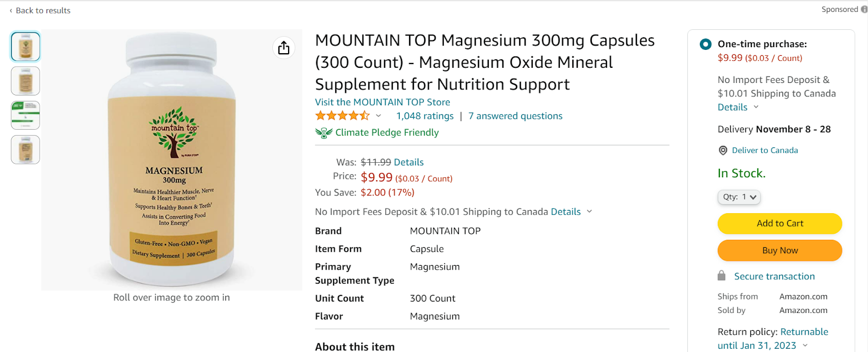Visit the MOUNTAIN TOP Store link
This screenshot has height=352, width=868.
[382, 102]
